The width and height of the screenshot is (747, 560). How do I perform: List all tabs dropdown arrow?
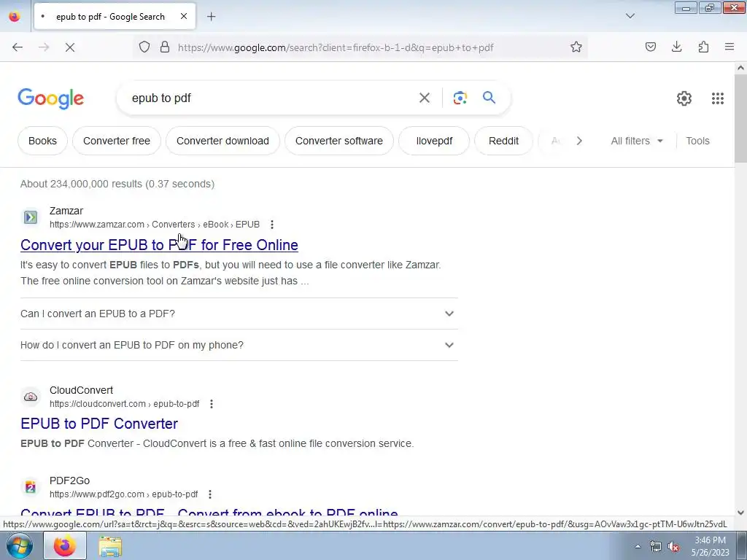(630, 16)
